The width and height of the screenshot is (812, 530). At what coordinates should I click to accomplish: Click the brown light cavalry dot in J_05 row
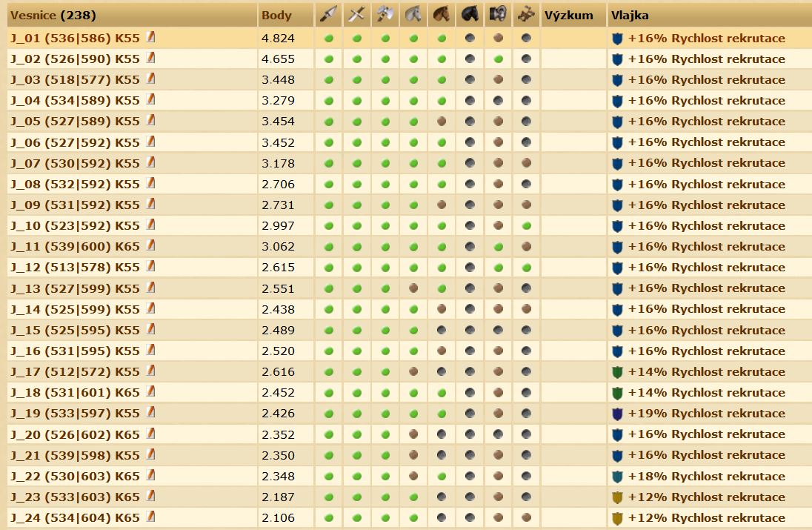[x=442, y=122]
